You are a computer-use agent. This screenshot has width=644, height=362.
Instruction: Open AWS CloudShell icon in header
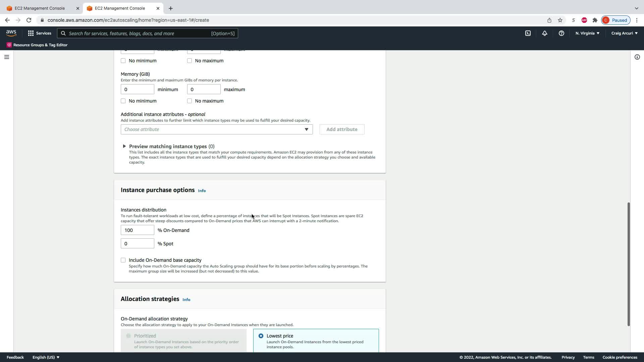[x=528, y=33]
